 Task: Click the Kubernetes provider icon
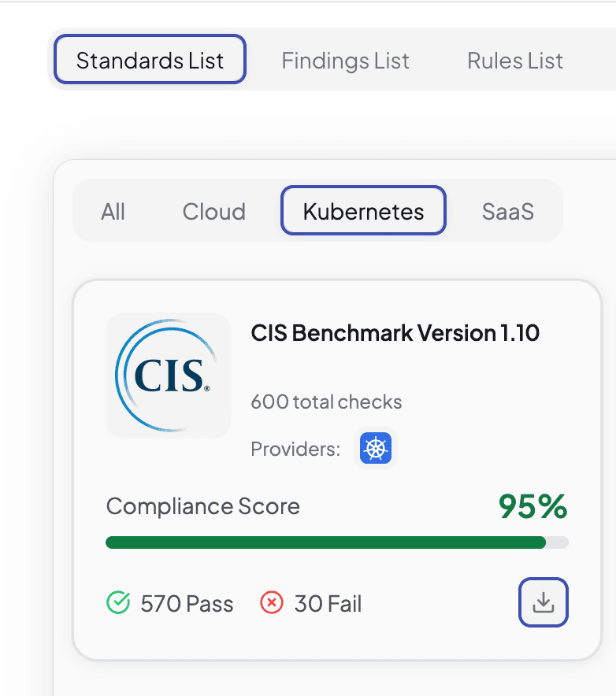pyautogui.click(x=375, y=448)
